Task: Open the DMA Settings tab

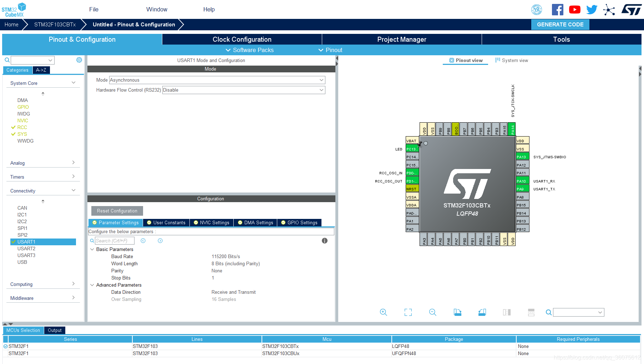Action: (255, 222)
